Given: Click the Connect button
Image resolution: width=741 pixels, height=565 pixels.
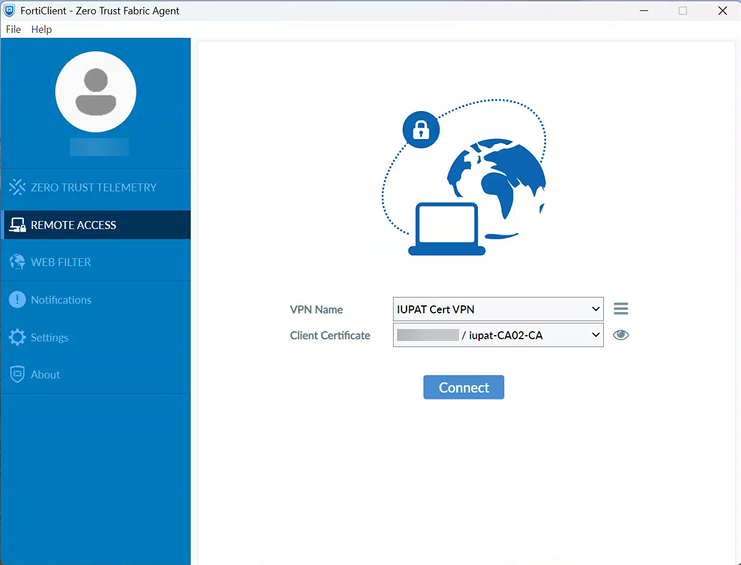Looking at the screenshot, I should [464, 387].
